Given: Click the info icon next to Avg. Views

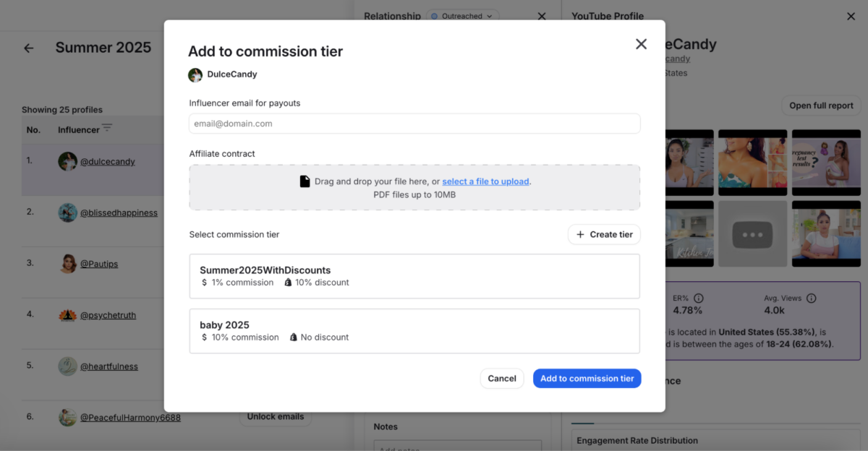Looking at the screenshot, I should pos(811,297).
